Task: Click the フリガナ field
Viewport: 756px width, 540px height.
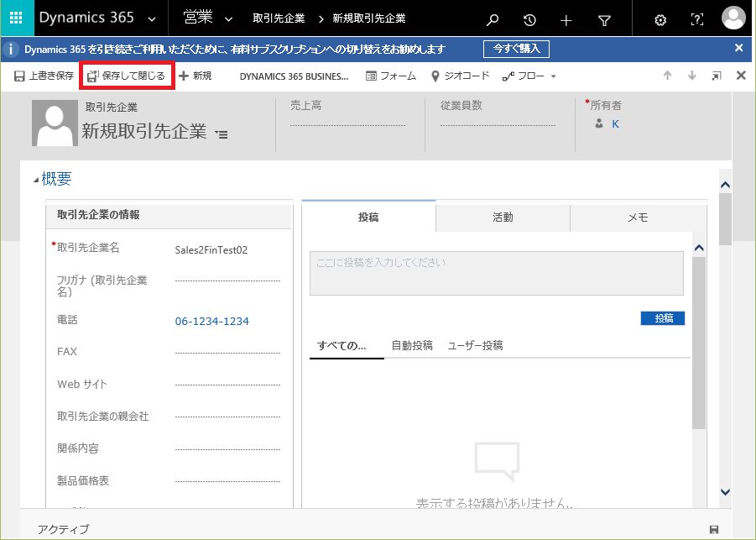Action: 227,280
